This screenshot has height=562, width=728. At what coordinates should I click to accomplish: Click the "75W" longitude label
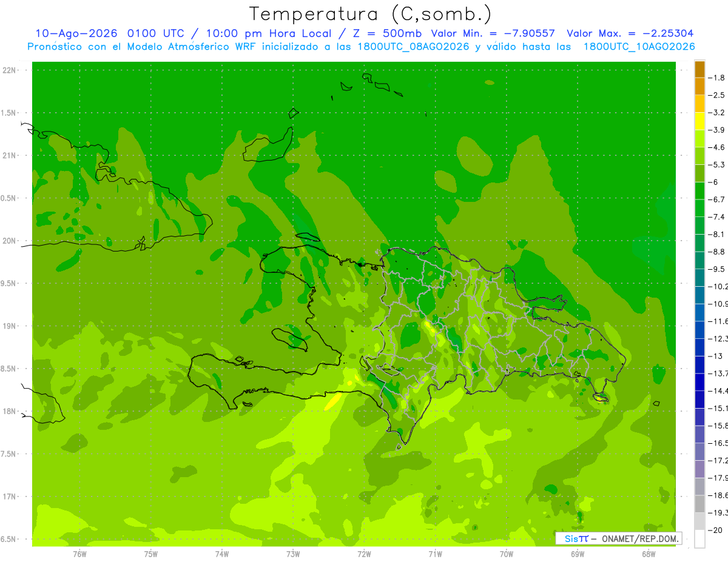151,554
